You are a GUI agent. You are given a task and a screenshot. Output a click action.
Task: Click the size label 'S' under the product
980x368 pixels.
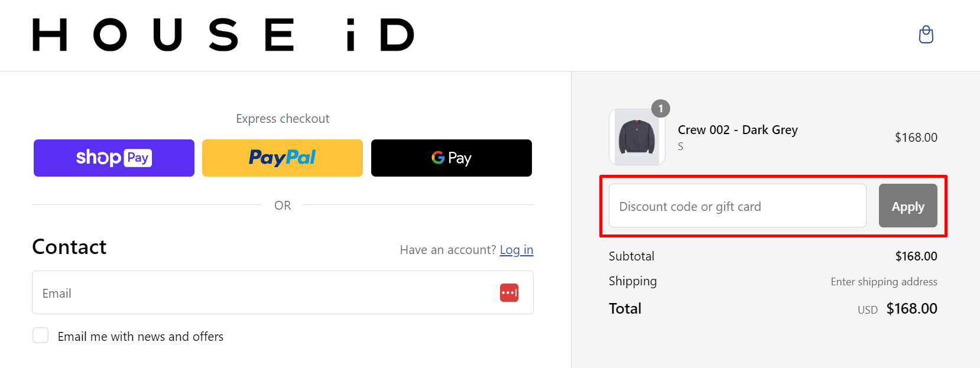[x=680, y=146]
